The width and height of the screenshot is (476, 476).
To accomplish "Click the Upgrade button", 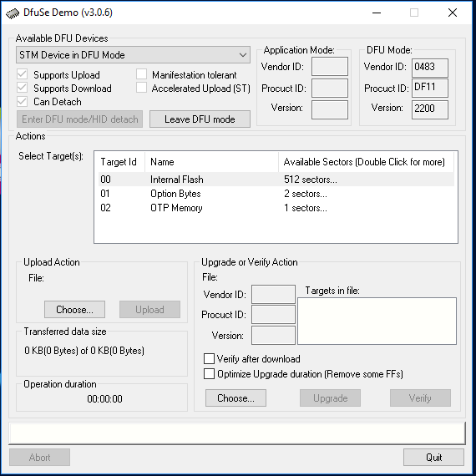I will point(331,398).
